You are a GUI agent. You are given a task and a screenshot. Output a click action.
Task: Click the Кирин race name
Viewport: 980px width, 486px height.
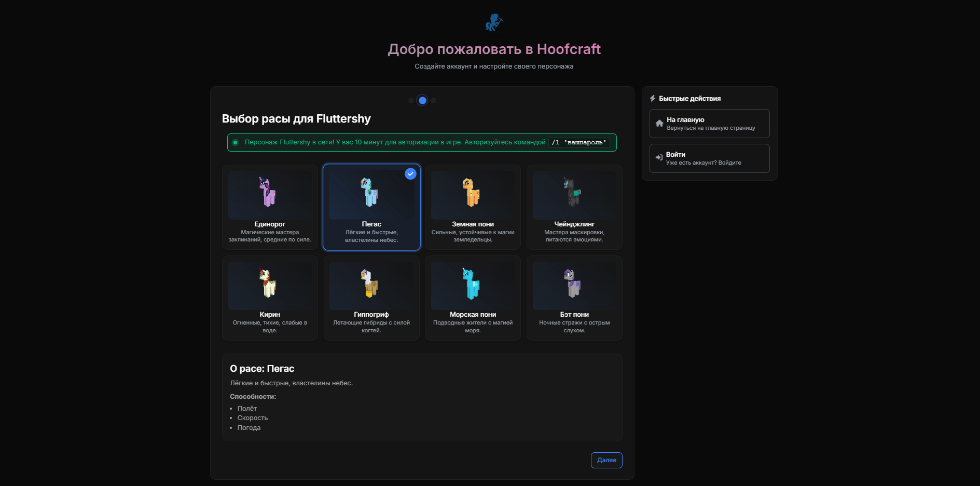(x=270, y=315)
